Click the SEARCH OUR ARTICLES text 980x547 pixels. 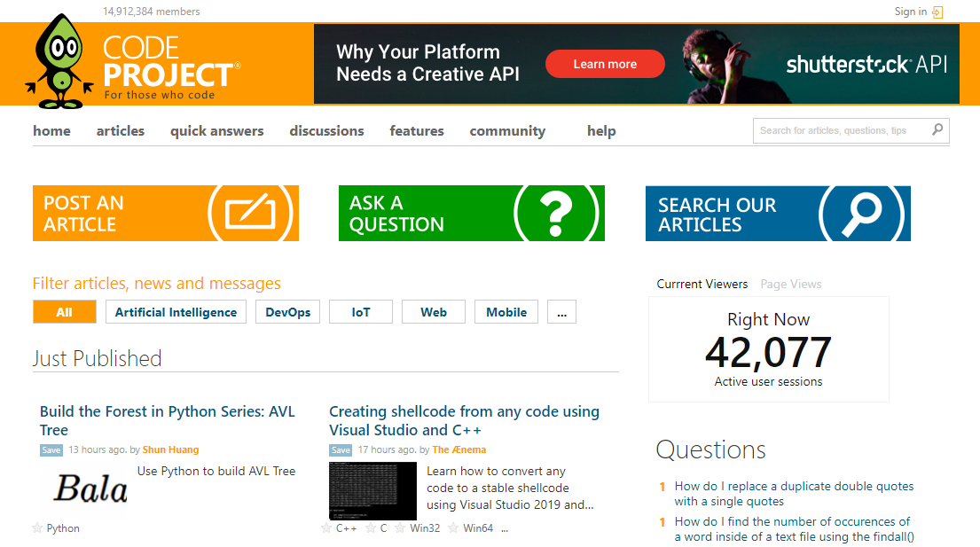click(x=717, y=215)
